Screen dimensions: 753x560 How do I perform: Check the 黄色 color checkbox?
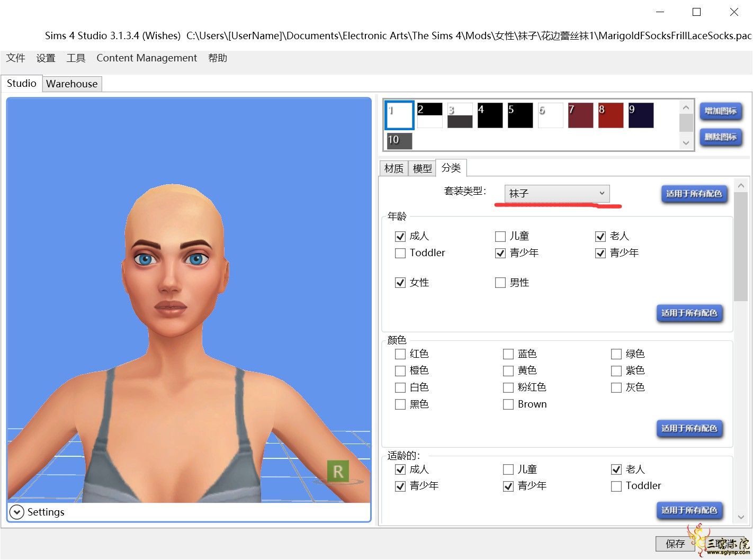[x=508, y=371]
